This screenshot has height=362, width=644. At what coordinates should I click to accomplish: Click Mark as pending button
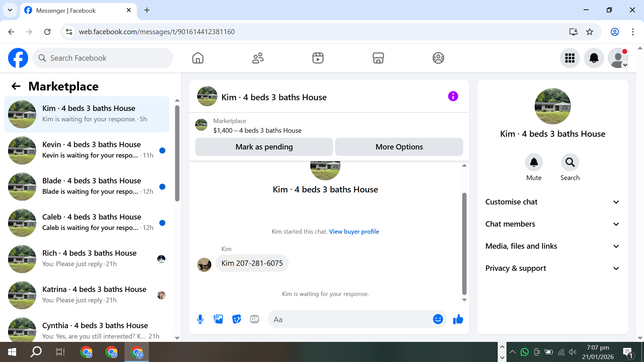pos(264,147)
